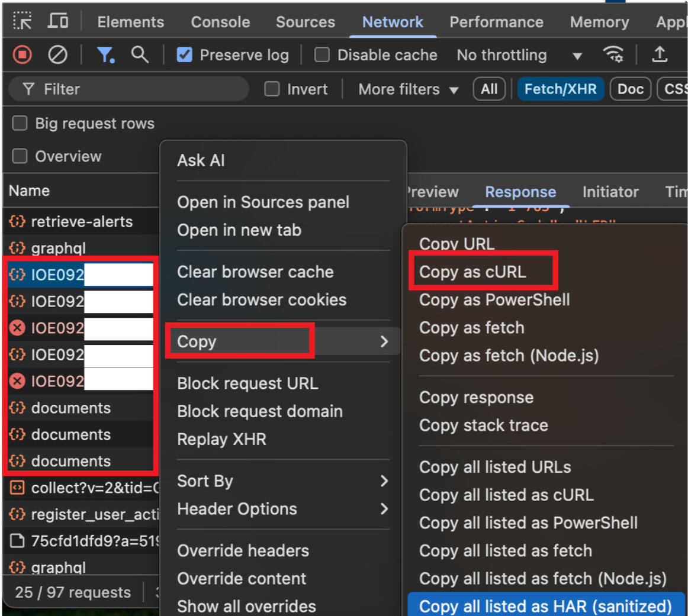
Task: Expand the Sort By submenu
Action: pyautogui.click(x=283, y=481)
